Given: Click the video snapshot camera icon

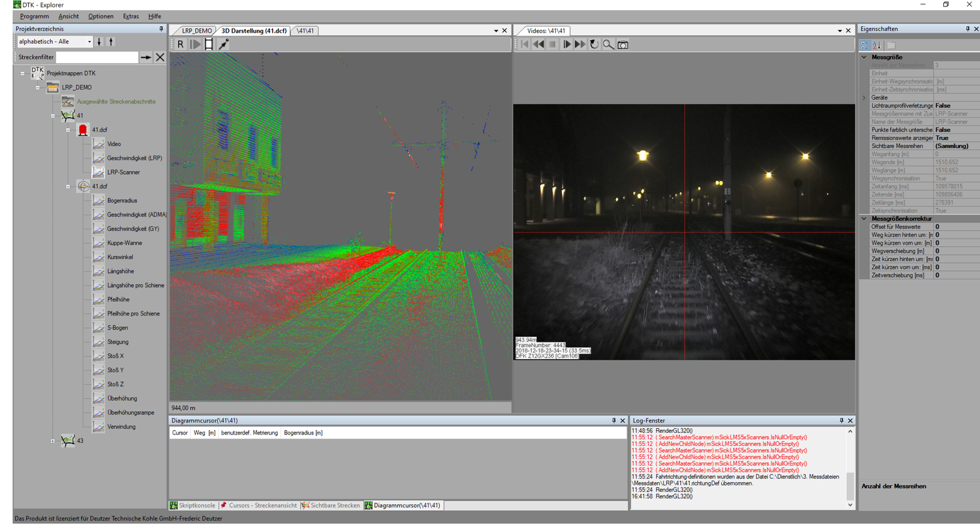Looking at the screenshot, I should pos(623,45).
